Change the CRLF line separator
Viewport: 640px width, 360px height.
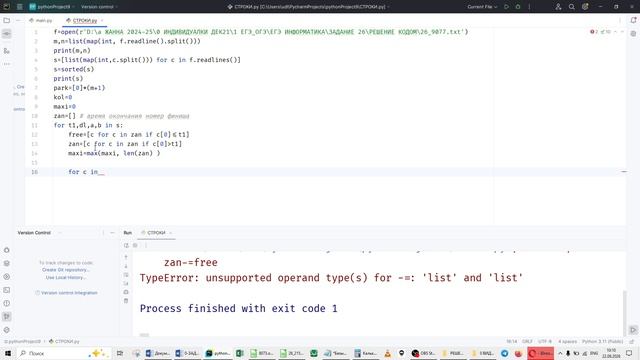(x=527, y=341)
